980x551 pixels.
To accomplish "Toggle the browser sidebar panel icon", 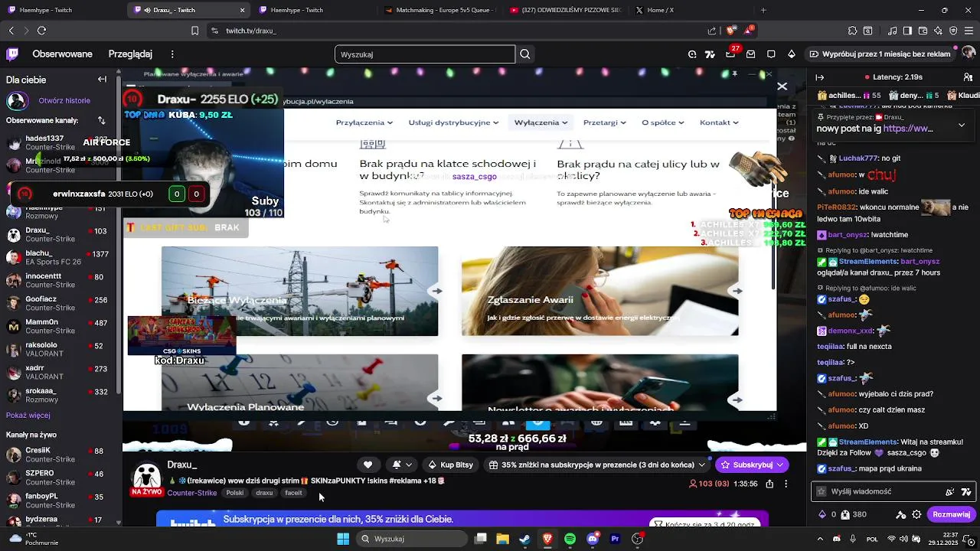I will [907, 31].
